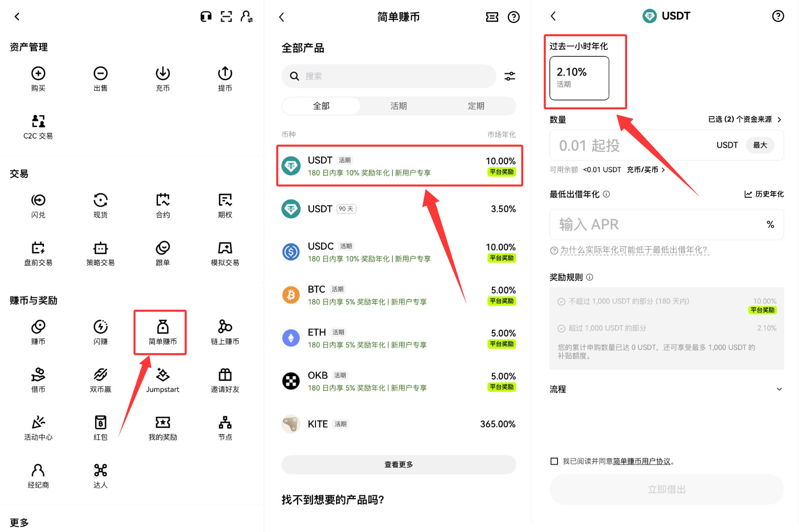Select the BTC 活期 product row
Screen dimensions: 799x532
point(398,295)
